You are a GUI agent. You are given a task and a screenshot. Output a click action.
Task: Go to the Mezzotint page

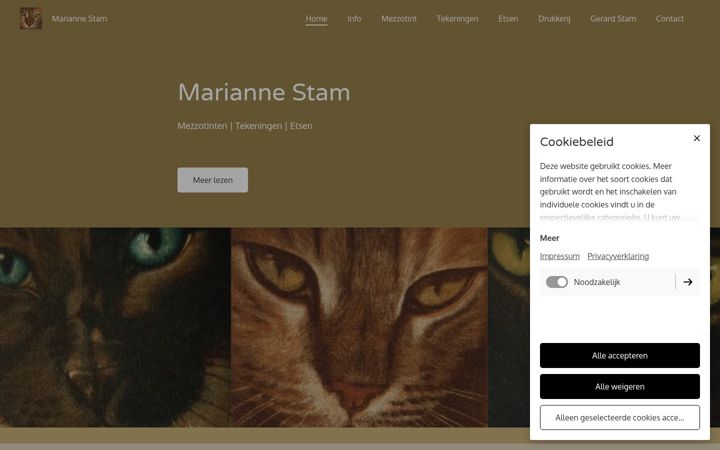[x=399, y=19]
